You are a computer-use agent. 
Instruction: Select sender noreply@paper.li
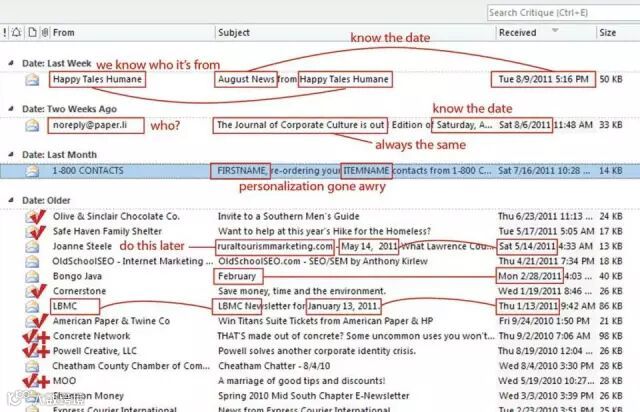click(x=90, y=125)
